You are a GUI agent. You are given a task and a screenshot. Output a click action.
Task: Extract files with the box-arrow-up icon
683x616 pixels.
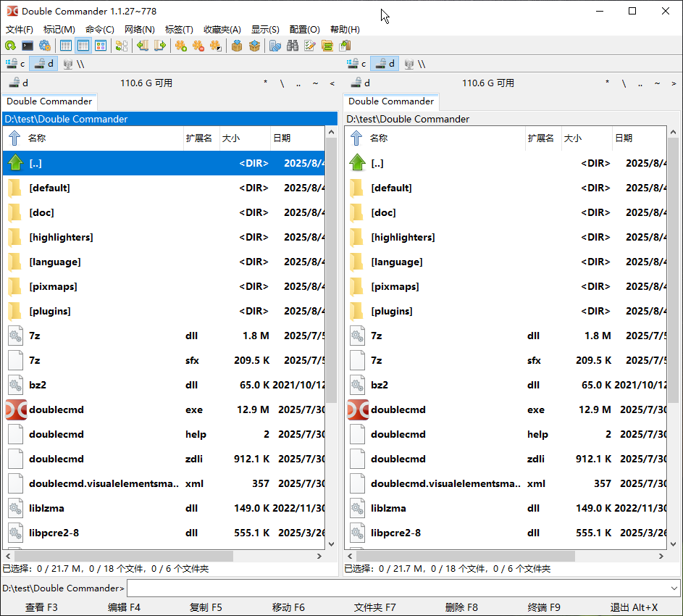pos(254,46)
